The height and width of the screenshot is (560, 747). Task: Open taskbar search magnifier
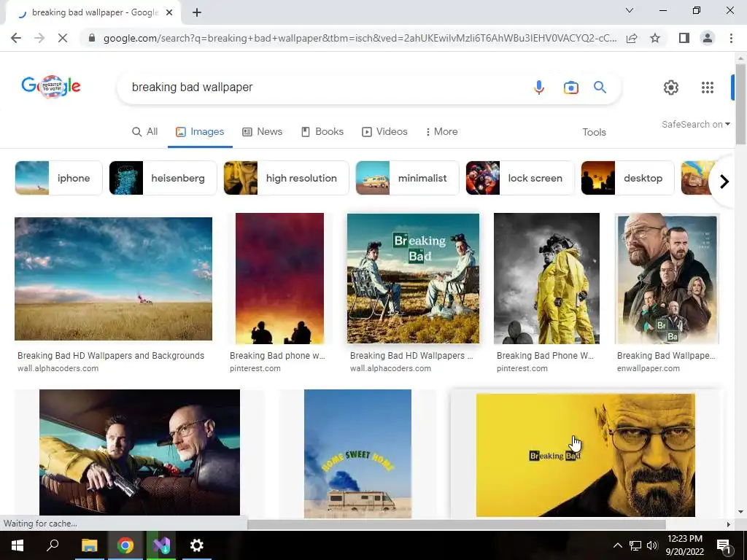tap(53, 545)
